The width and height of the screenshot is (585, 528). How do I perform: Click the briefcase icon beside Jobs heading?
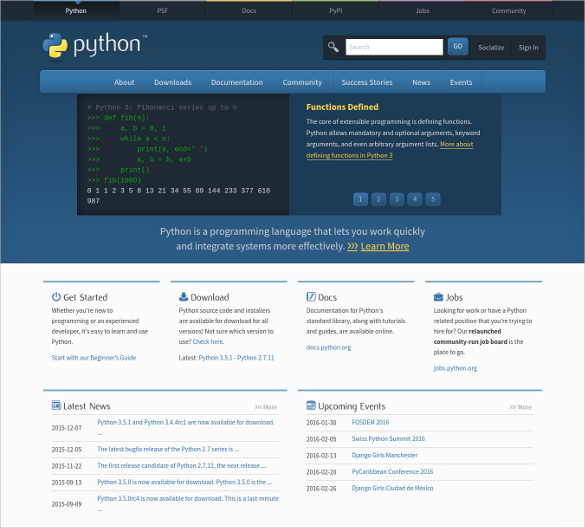438,297
